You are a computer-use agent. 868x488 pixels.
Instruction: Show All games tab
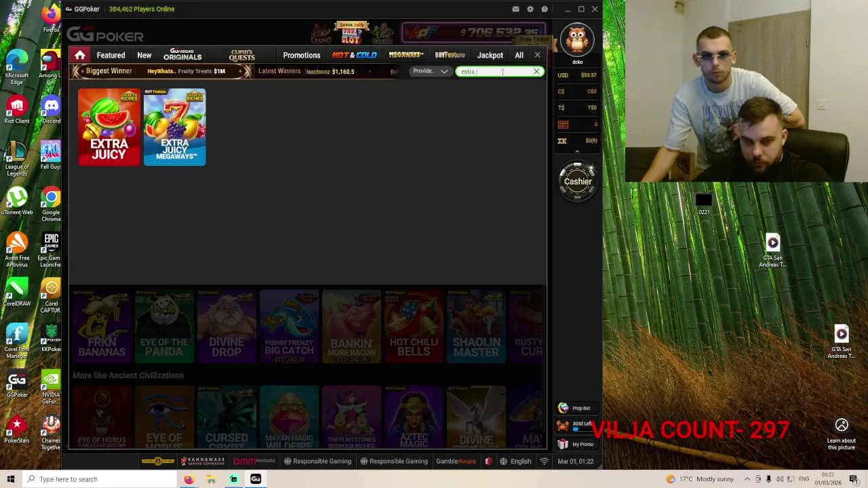coord(519,56)
